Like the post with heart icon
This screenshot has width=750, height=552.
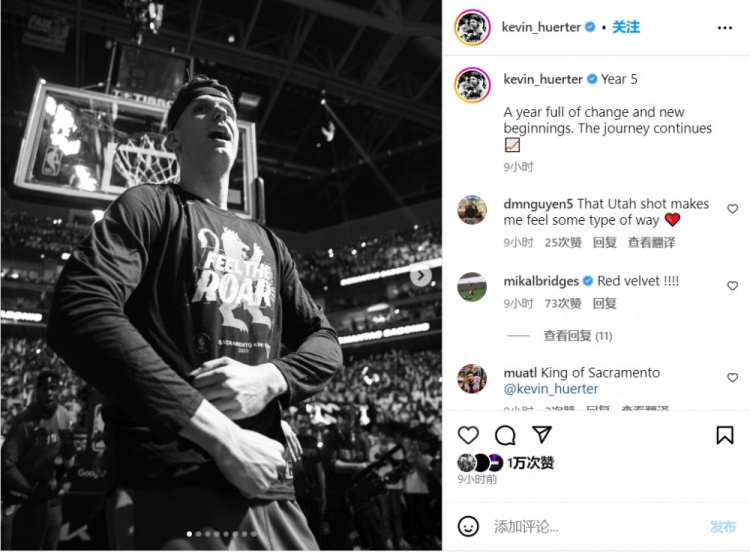(x=468, y=435)
